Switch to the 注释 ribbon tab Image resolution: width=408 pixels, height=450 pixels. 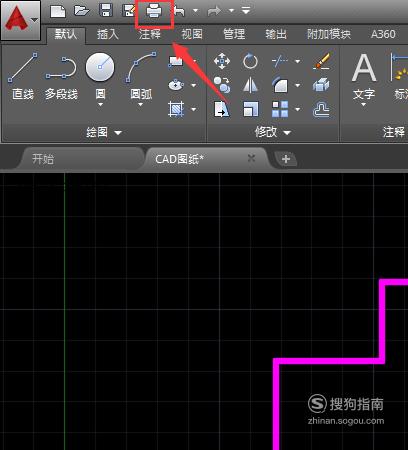tap(150, 34)
